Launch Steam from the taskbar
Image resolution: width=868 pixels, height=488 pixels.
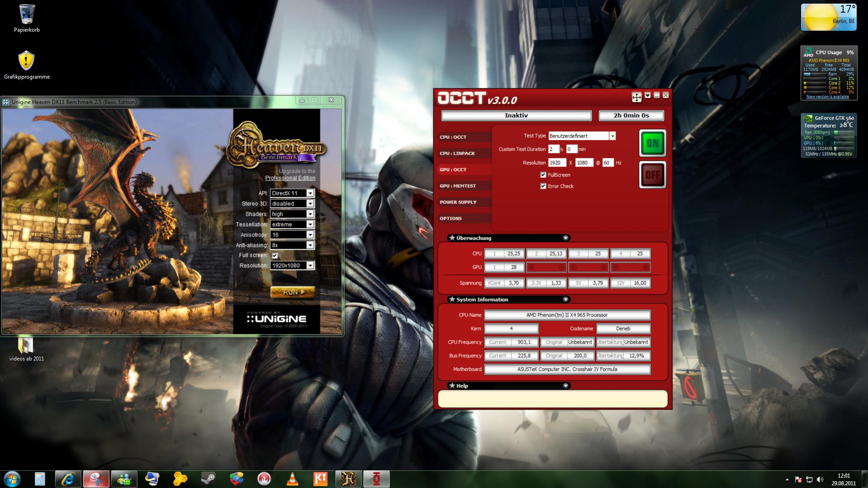coord(208,479)
